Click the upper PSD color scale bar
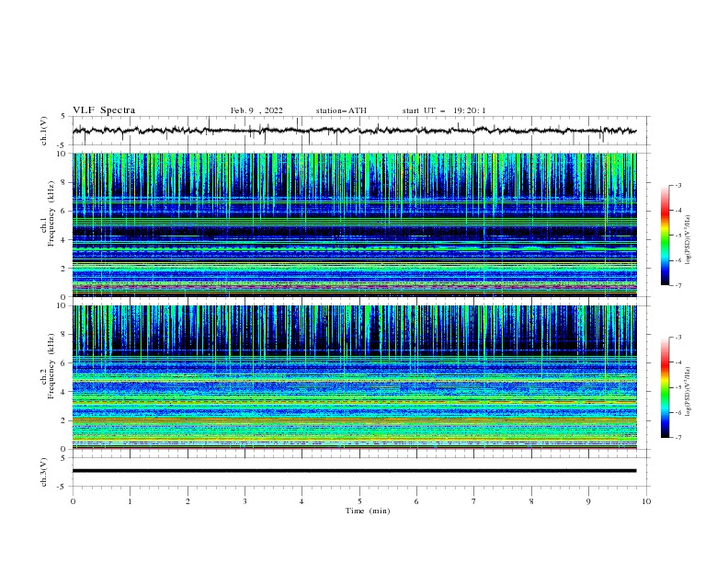 tap(665, 236)
